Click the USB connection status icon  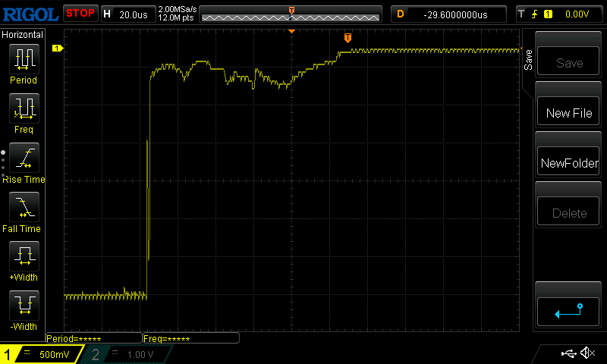(568, 353)
